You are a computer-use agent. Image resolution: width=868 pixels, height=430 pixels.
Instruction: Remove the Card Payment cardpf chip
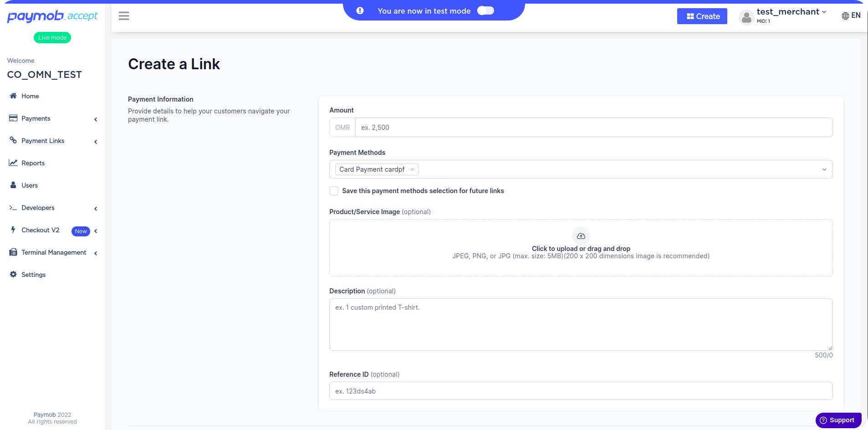pyautogui.click(x=412, y=169)
